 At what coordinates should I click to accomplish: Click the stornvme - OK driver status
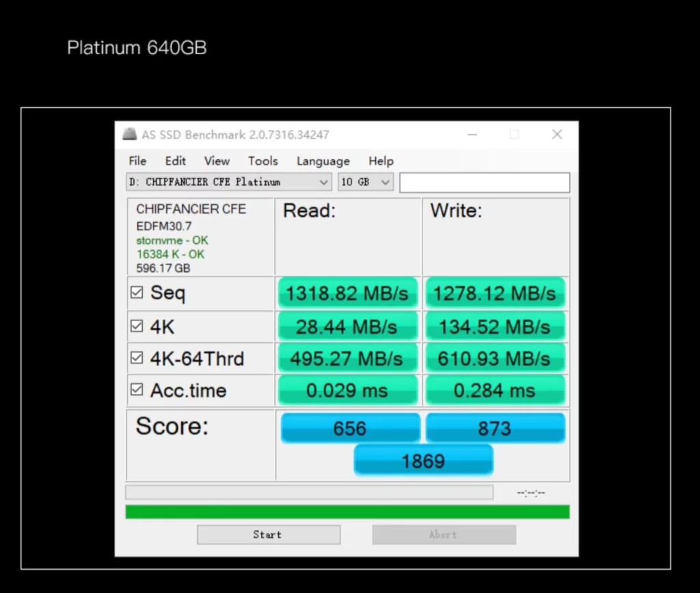[x=172, y=240]
